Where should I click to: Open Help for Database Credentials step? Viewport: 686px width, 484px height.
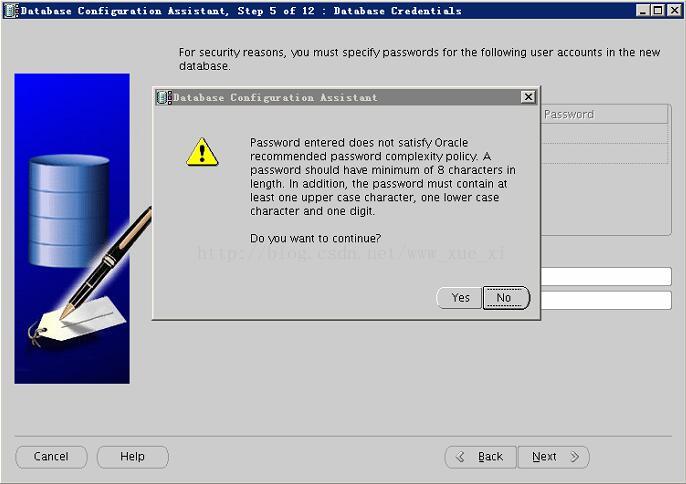(133, 457)
